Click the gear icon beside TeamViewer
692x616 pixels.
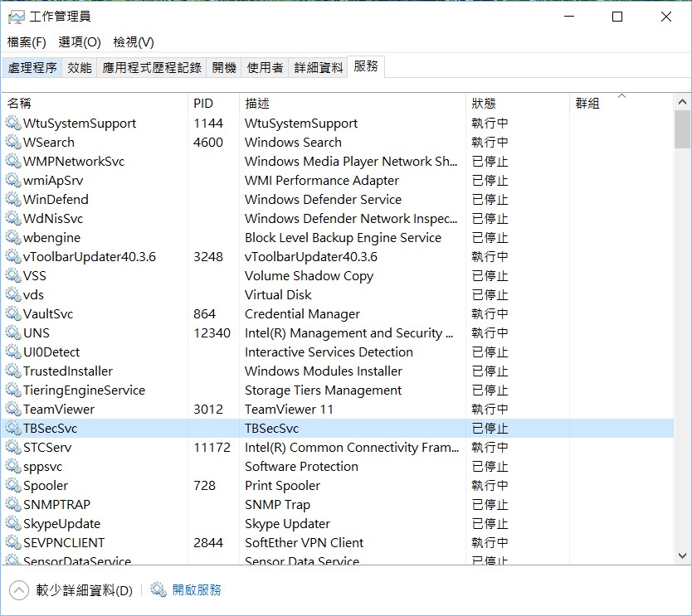tap(13, 410)
